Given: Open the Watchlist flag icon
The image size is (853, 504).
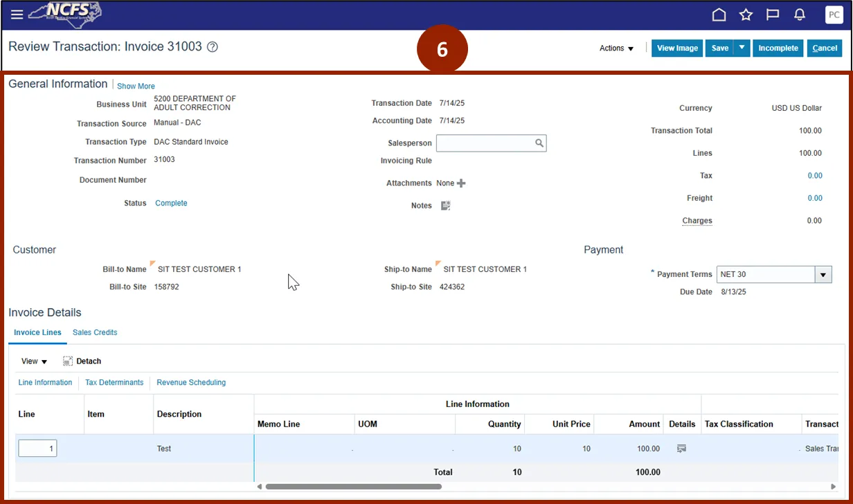Looking at the screenshot, I should click(x=773, y=15).
